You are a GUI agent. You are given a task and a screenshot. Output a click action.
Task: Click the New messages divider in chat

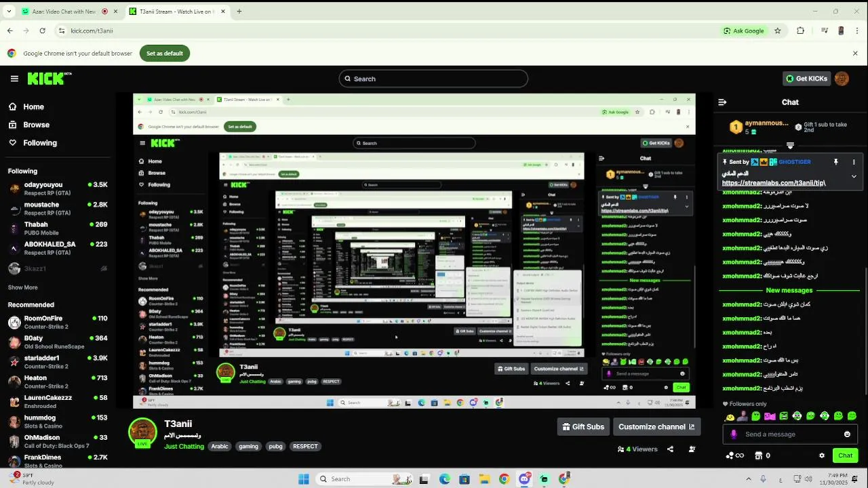click(789, 291)
